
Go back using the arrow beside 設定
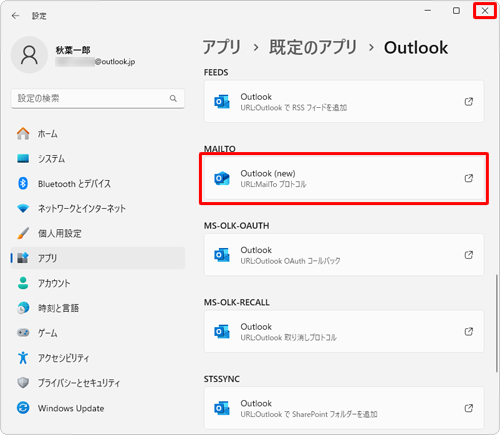(x=15, y=16)
